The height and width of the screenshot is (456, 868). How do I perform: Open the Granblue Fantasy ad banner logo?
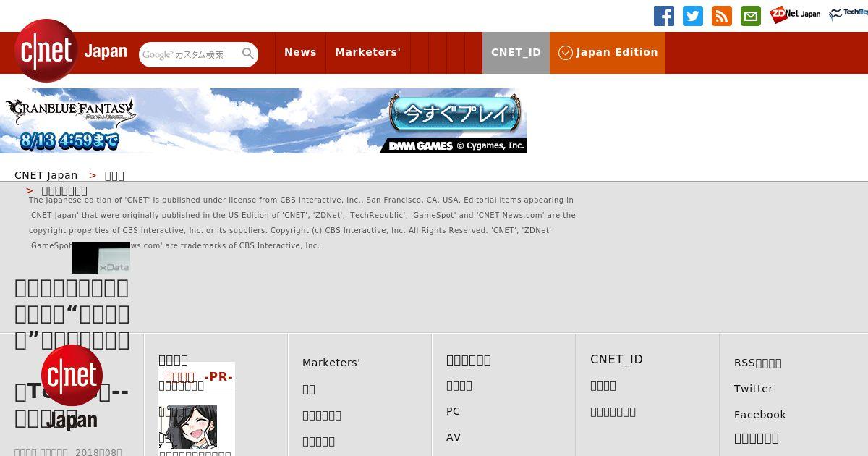pos(70,112)
